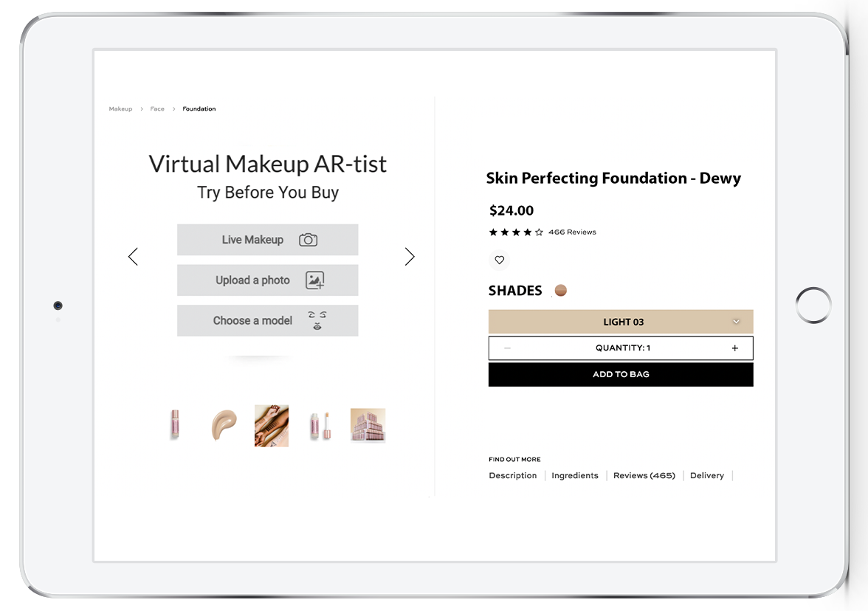Navigate to Face in breadcrumb

click(157, 109)
